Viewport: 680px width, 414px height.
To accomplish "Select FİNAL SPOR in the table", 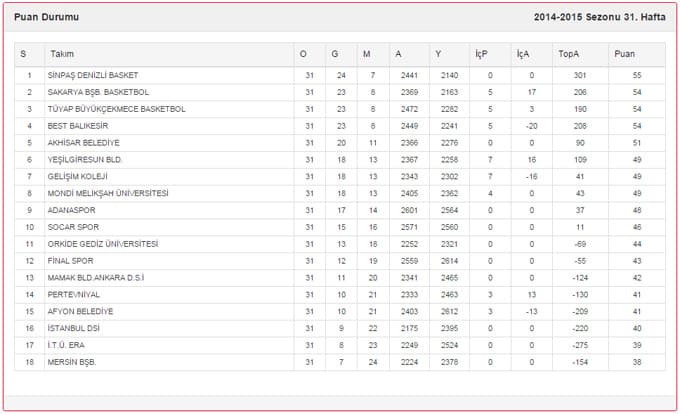I will pos(70,261).
